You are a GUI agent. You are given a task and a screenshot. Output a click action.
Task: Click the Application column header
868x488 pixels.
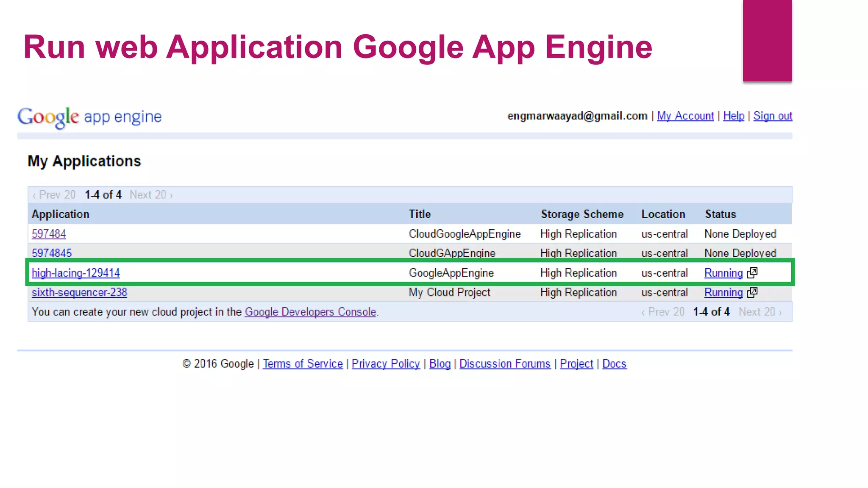[61, 214]
